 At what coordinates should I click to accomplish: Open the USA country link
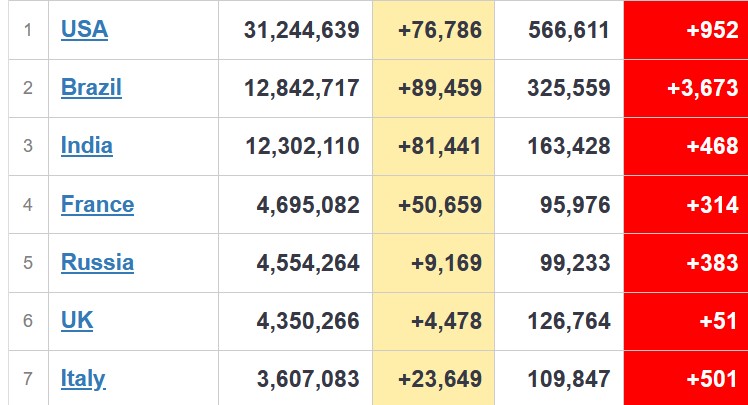click(84, 30)
